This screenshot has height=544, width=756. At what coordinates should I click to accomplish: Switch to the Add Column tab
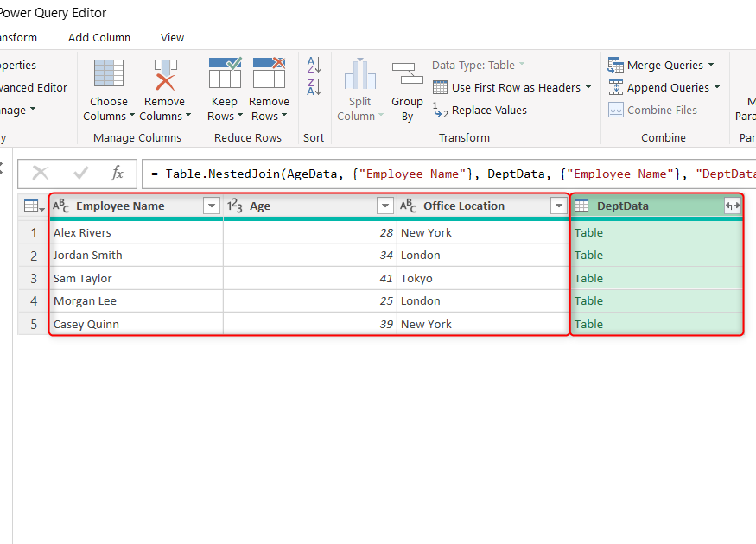coord(99,38)
